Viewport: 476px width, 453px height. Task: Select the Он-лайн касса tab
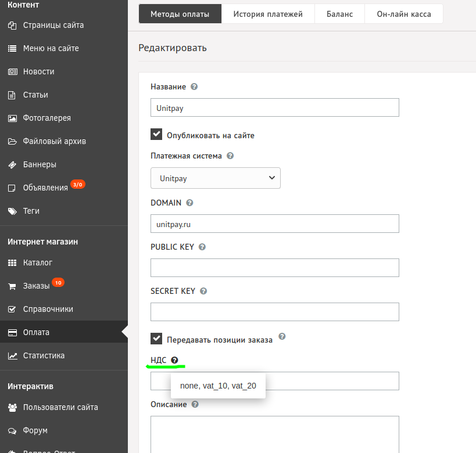coord(403,14)
